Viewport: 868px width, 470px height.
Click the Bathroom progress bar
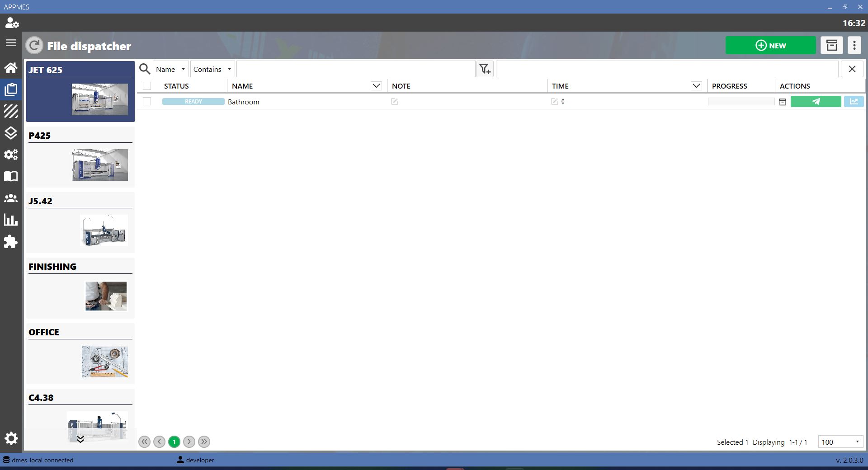click(741, 102)
